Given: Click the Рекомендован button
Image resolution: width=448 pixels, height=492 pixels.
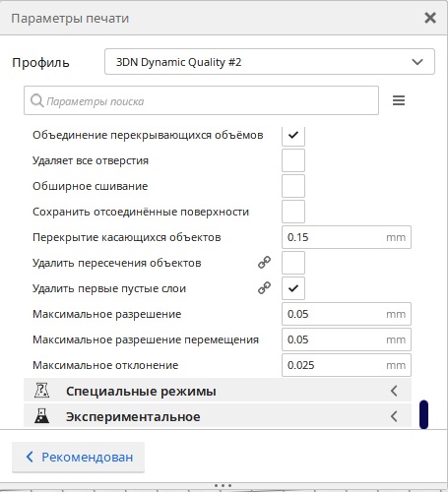Looking at the screenshot, I should coord(78,457).
